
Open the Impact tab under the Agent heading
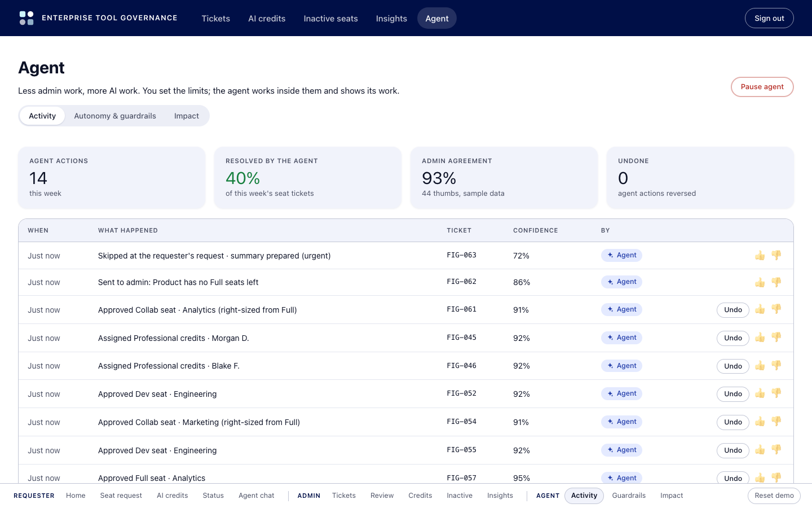(x=187, y=116)
